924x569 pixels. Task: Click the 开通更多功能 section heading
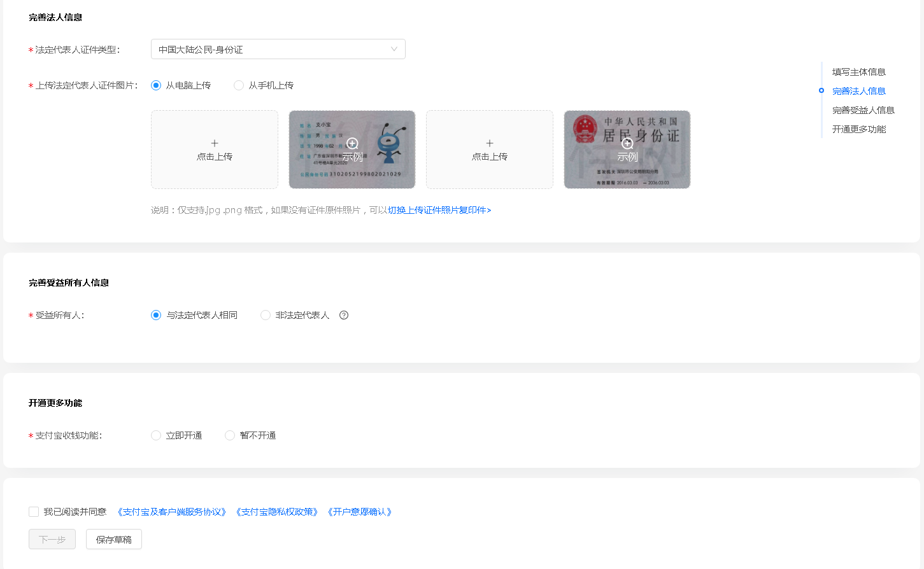(55, 403)
